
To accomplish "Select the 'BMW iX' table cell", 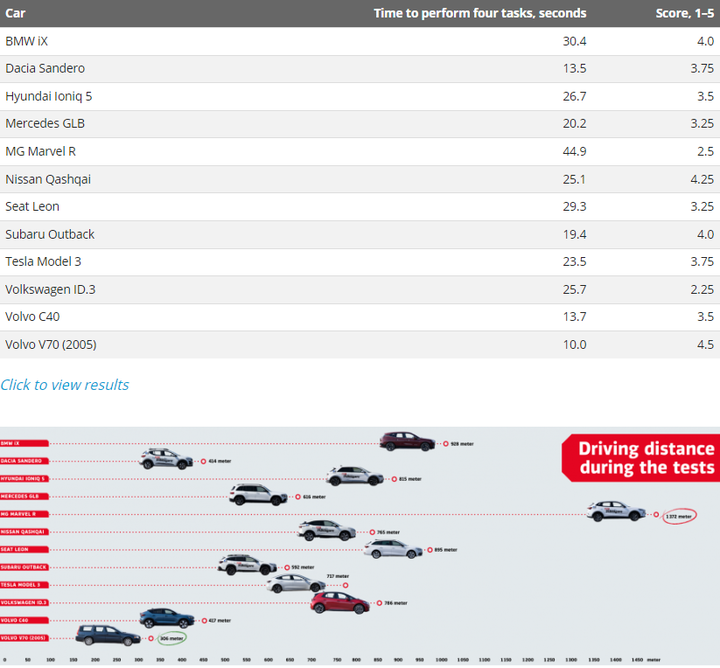I will [x=27, y=41].
